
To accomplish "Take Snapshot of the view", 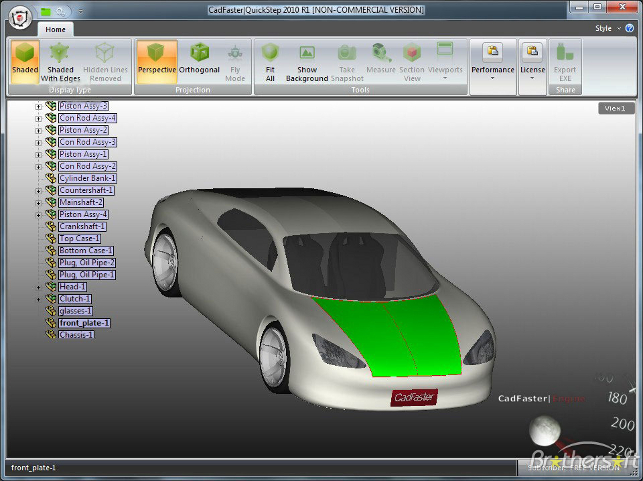I will (x=347, y=62).
